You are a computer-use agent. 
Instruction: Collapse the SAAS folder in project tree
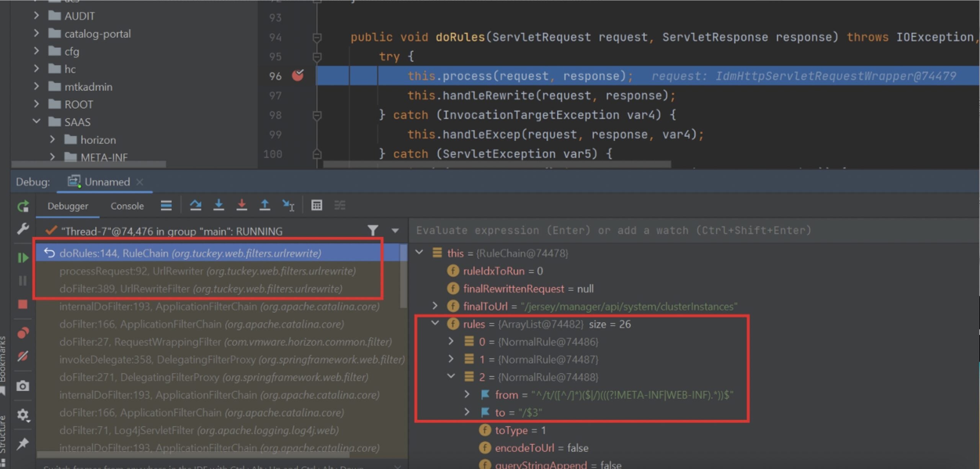tap(36, 121)
